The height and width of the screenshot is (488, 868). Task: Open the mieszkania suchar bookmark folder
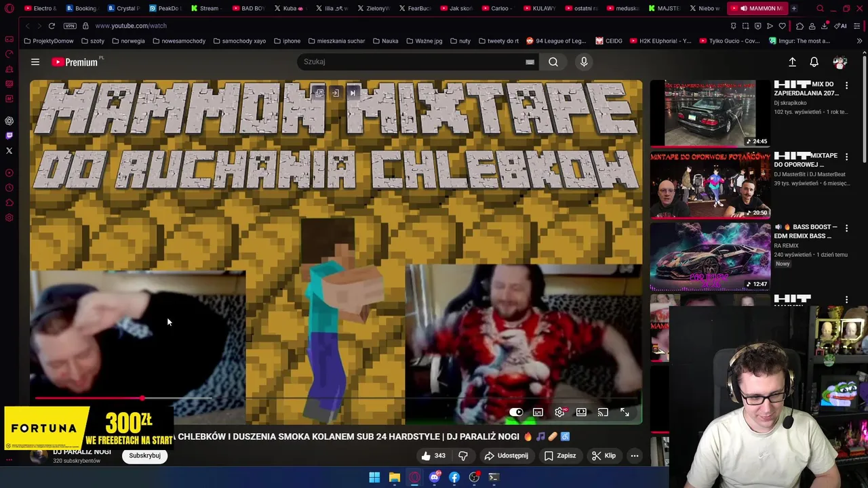336,41
